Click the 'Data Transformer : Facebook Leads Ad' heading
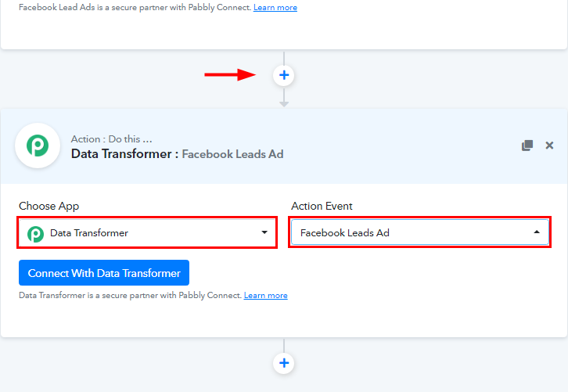Viewport: 568px width, 392px height. (177, 154)
